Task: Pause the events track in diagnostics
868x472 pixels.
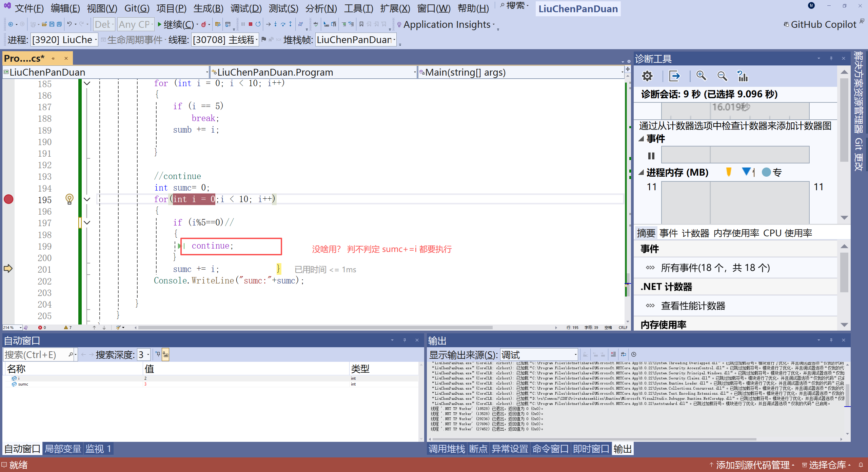Action: (x=651, y=156)
